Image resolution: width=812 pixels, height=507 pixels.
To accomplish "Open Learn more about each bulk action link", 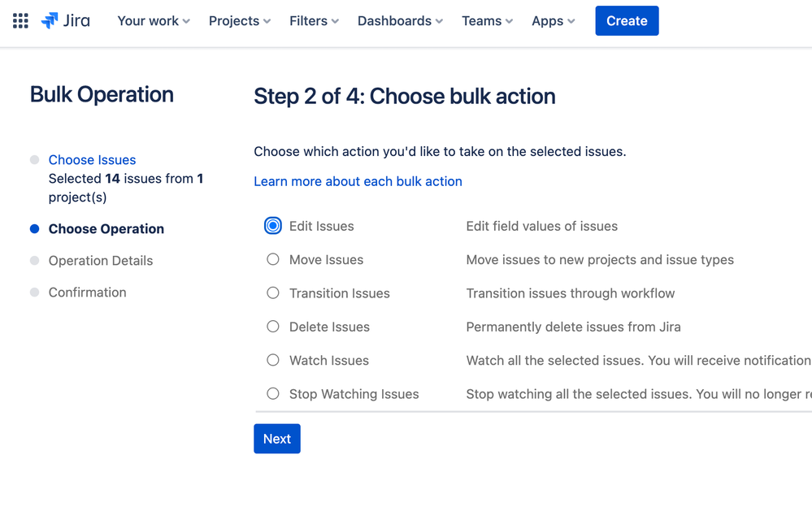I will pos(358,181).
